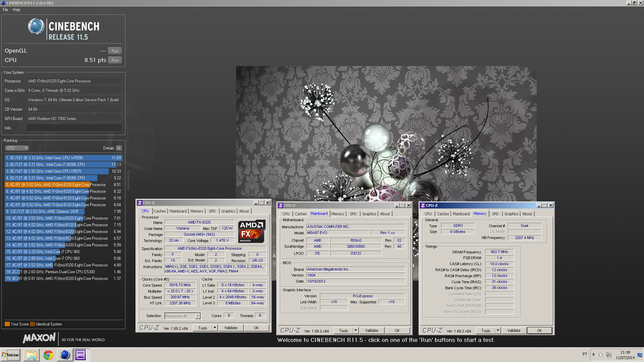Close the Memory CPU-Z window
This screenshot has height=362, width=644.
550,205
